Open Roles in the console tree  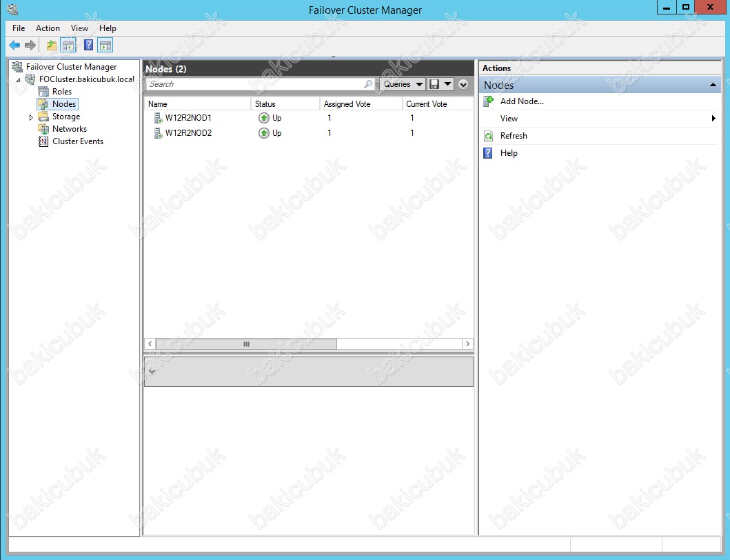62,92
